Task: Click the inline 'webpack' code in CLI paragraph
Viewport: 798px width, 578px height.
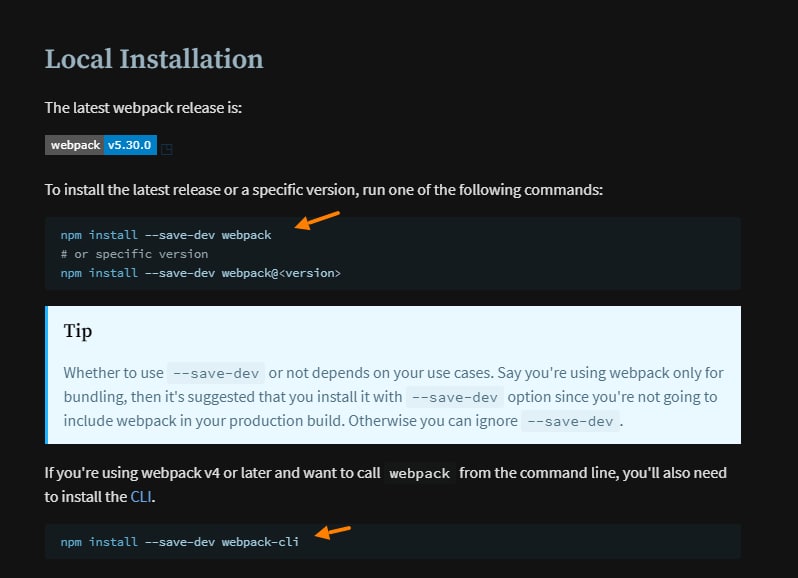Action: [419, 474]
